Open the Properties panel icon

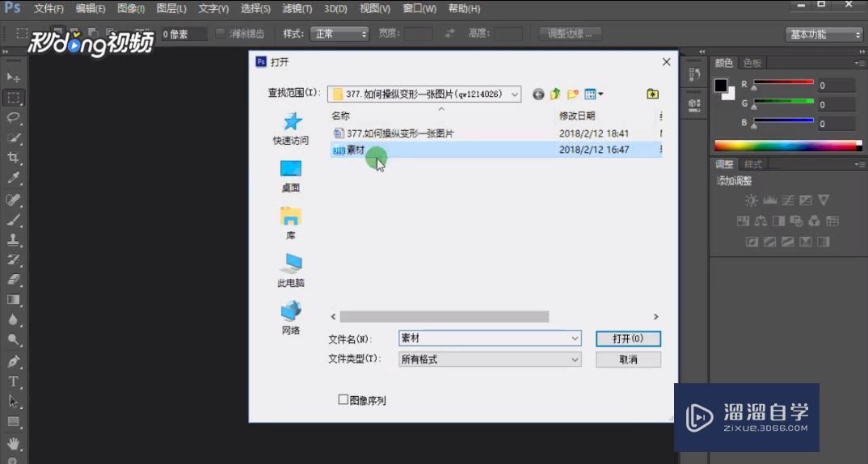[x=694, y=105]
